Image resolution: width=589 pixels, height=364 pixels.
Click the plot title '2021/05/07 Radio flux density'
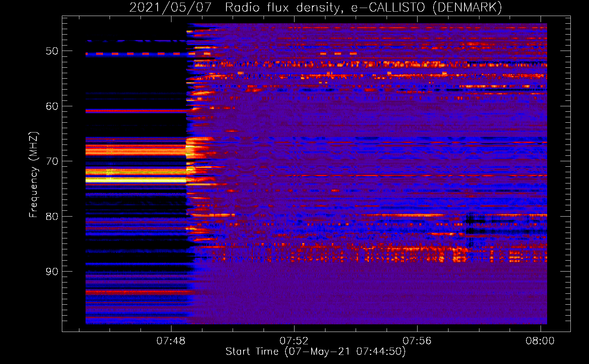[316, 7]
